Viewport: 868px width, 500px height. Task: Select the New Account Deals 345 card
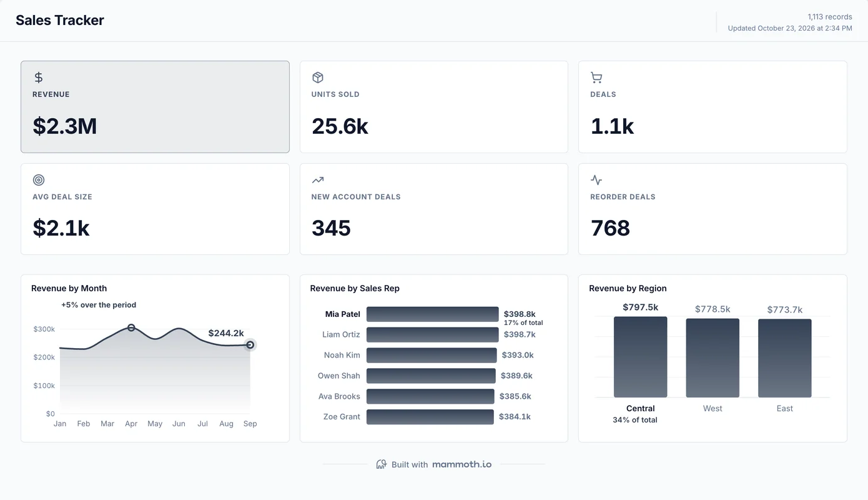tap(434, 209)
